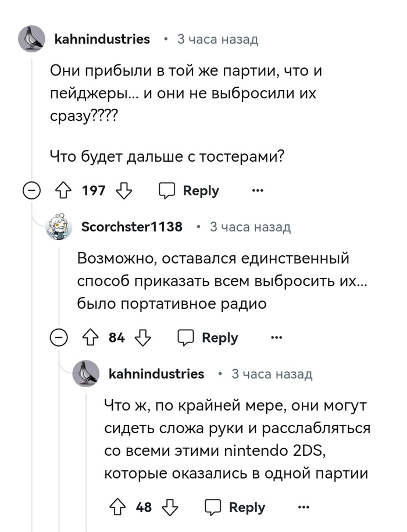Open the top kahnindustries username link
Screen dimensions: 407x532
click(102, 39)
